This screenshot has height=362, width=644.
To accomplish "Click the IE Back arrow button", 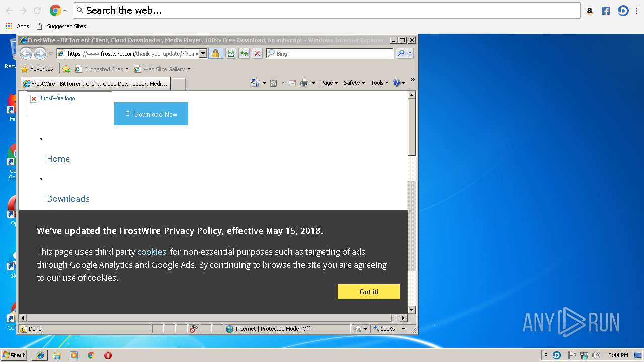I will pos(26,53).
